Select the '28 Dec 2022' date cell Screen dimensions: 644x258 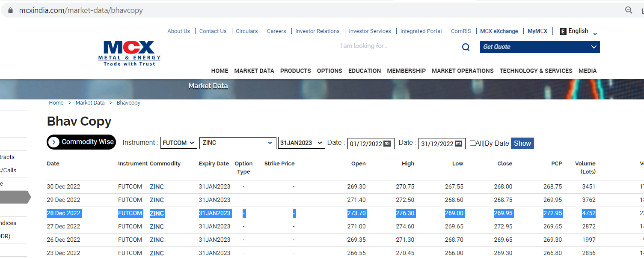[63, 213]
